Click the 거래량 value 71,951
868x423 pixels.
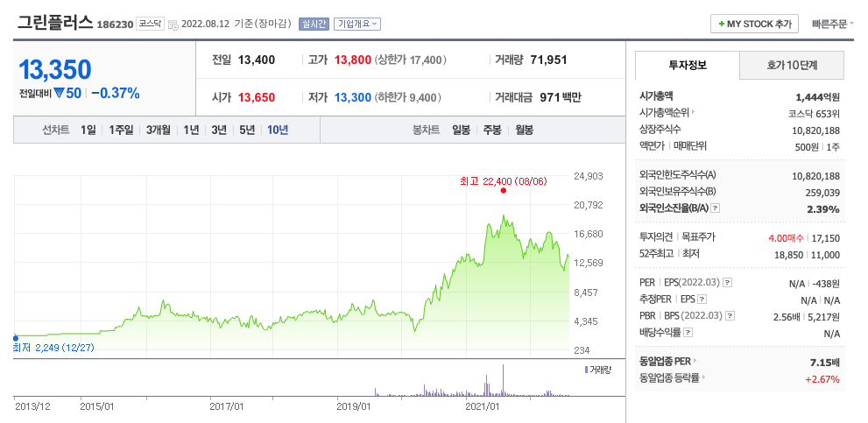[x=548, y=60]
